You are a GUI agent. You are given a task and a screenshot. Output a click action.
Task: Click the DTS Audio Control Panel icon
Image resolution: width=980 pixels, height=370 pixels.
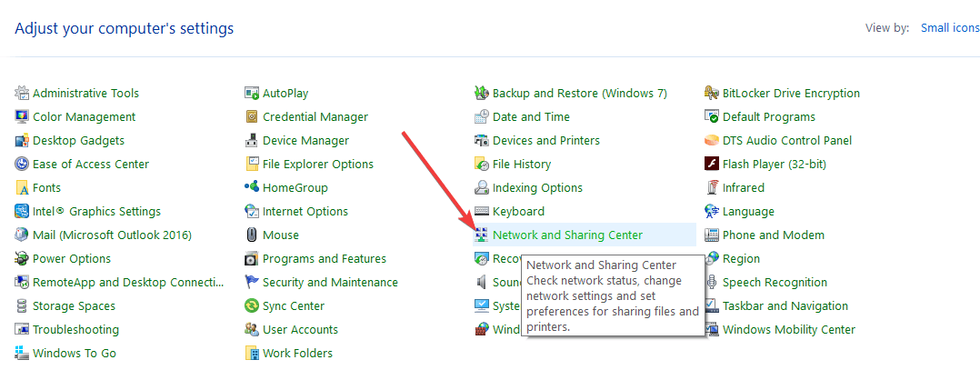click(713, 141)
